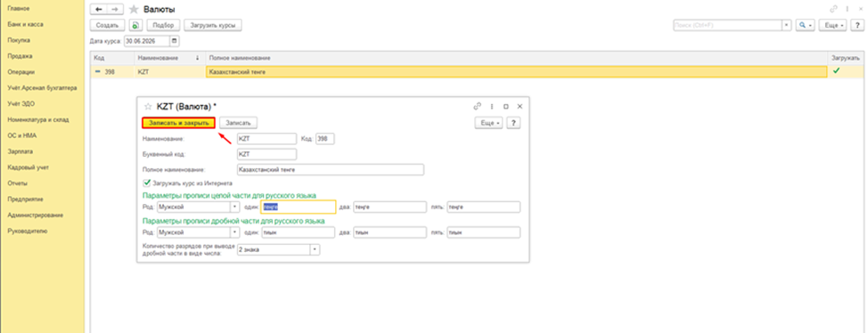Open main window three-dot menu at top right
Image resolution: width=868 pixels, height=333 pixels.
click(x=848, y=10)
